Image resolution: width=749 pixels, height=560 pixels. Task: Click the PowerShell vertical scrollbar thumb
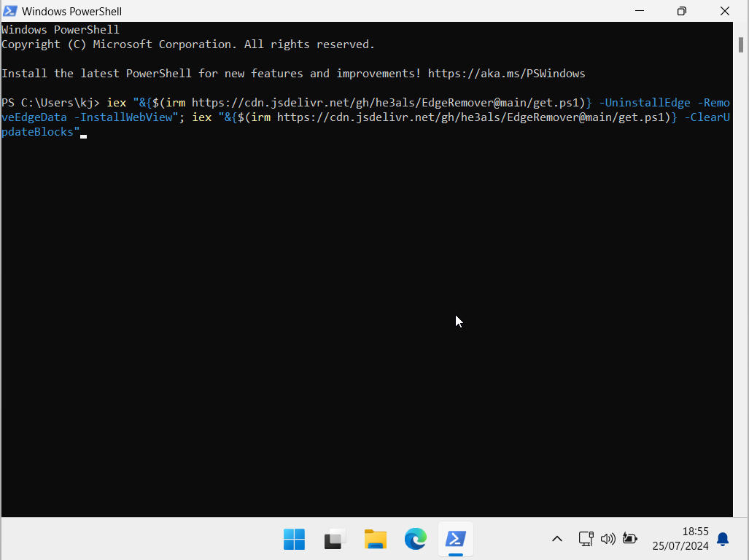click(x=741, y=45)
